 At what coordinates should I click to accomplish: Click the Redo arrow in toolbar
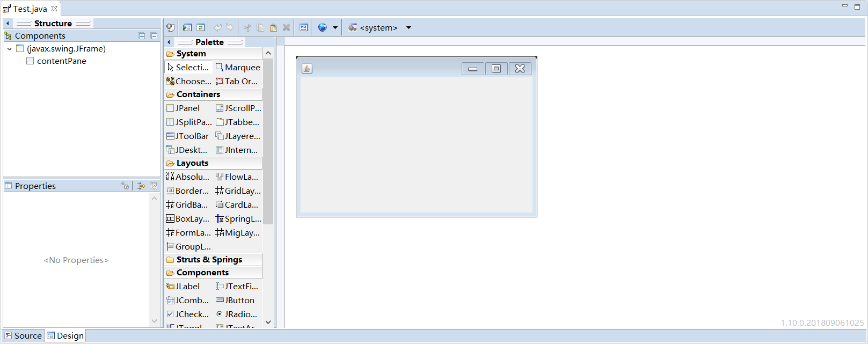point(230,27)
